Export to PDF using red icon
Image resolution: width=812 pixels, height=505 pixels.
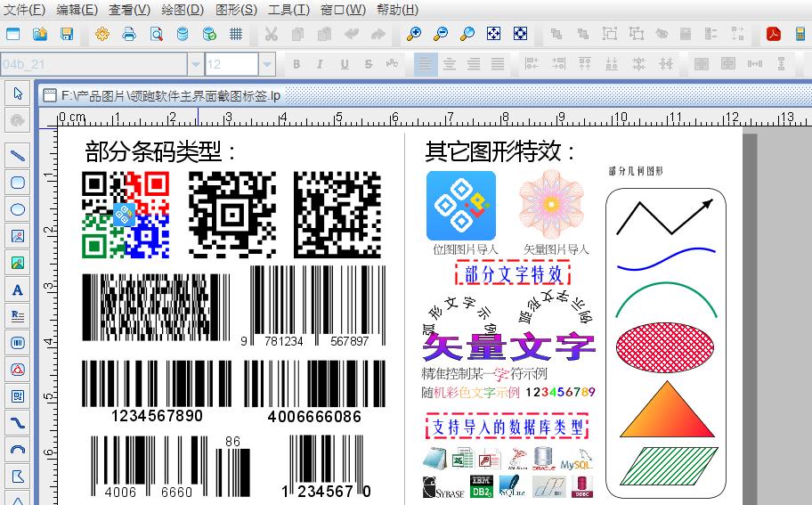[x=774, y=34]
